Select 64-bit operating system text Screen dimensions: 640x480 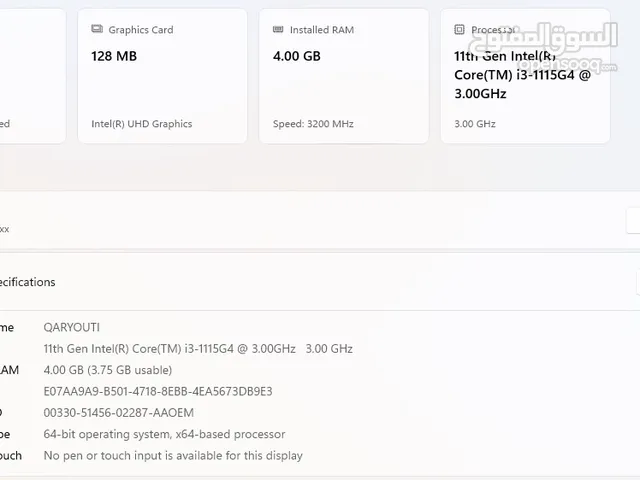[164, 434]
